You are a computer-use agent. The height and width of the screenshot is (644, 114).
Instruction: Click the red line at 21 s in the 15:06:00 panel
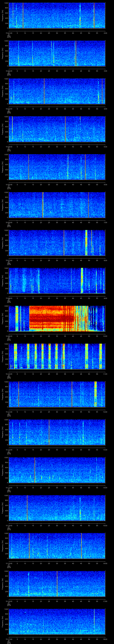pyautogui.click(x=43, y=205)
